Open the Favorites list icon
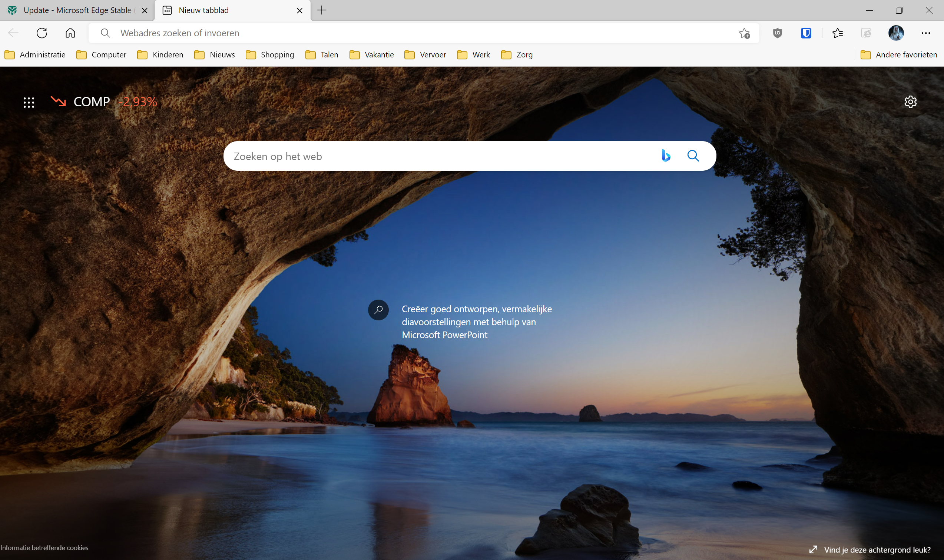Screen dimensions: 944x560 [838, 33]
